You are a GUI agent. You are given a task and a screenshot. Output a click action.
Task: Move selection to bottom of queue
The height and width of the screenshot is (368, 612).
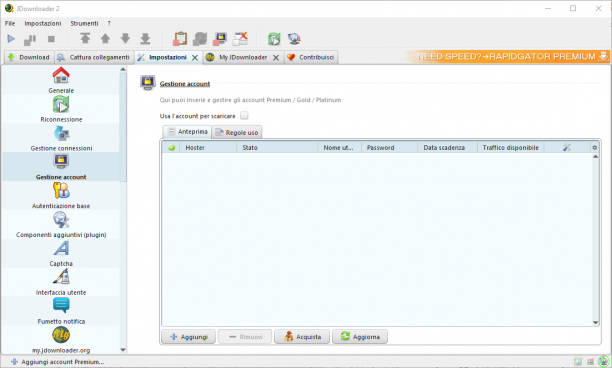[x=145, y=38]
